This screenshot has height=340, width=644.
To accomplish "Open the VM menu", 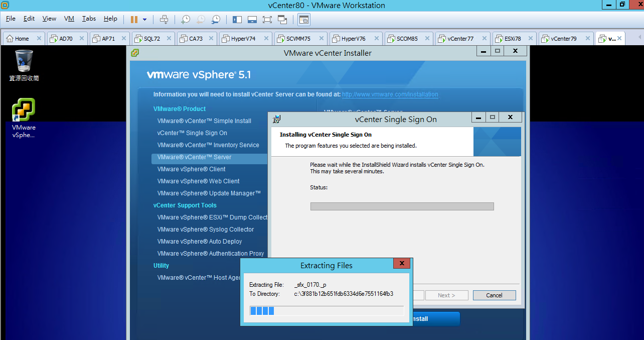I will point(69,19).
